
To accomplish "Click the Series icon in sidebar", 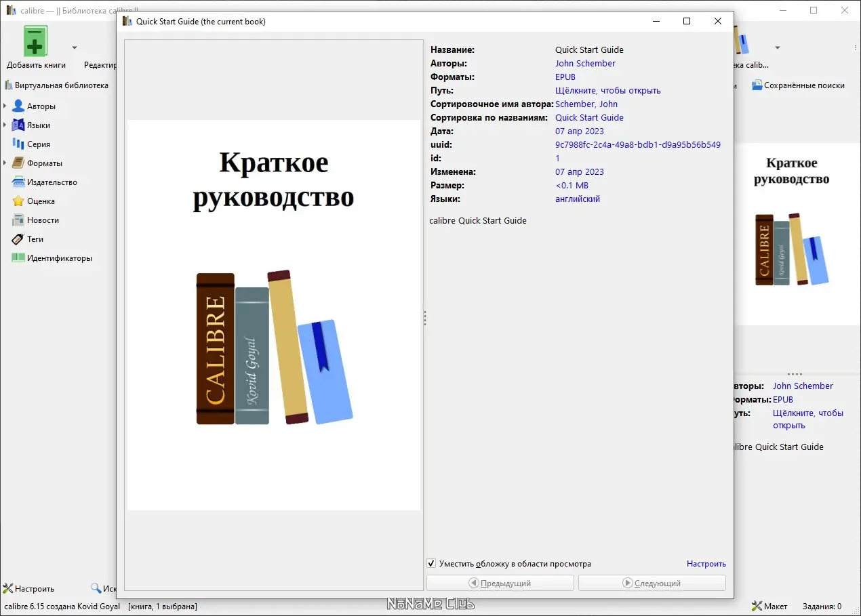I will (18, 144).
